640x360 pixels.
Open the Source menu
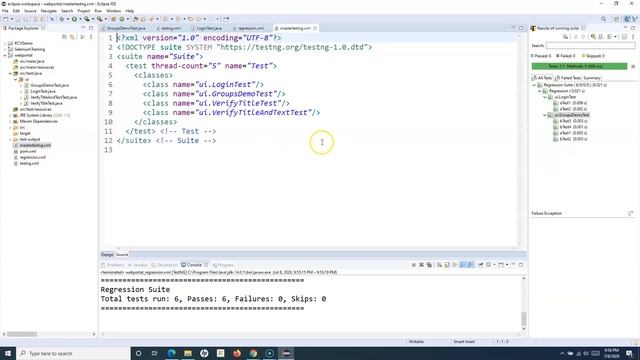coord(30,11)
